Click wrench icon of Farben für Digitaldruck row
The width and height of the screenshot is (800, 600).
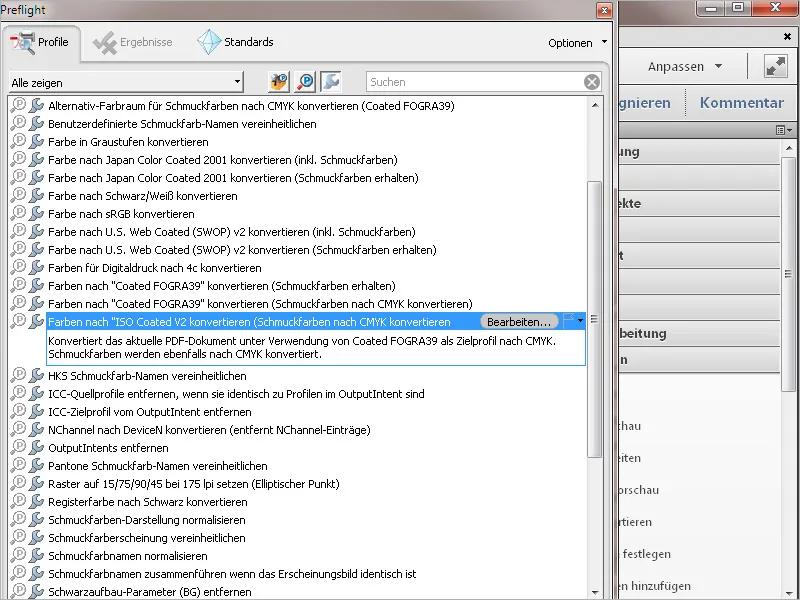point(36,267)
